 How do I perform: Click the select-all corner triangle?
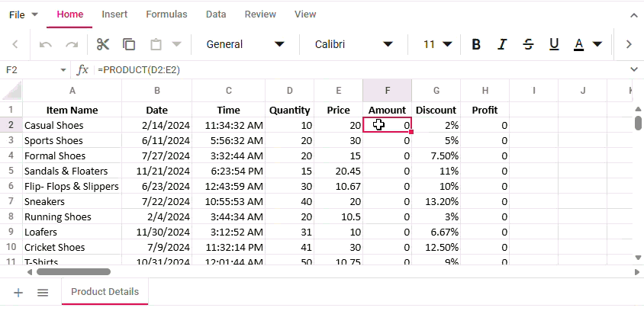(x=11, y=90)
